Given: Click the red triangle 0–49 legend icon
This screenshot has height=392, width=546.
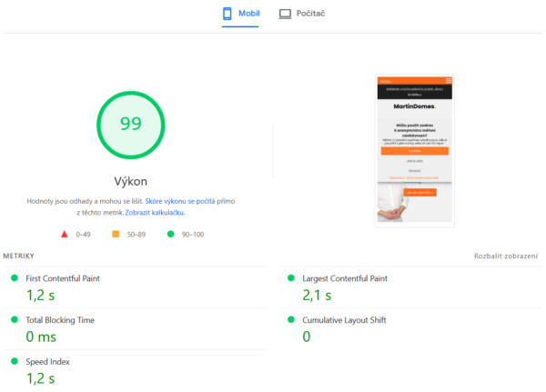Looking at the screenshot, I should pos(65,235).
